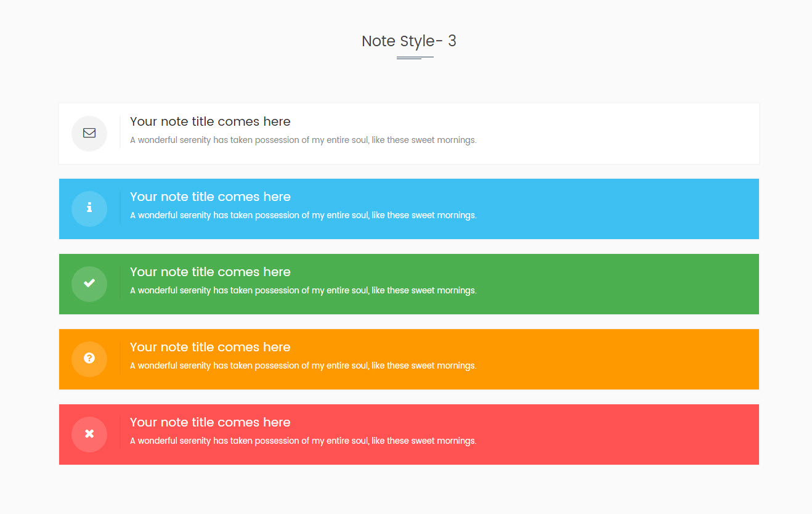
Task: Click the description text in the green note
Action: tap(303, 291)
